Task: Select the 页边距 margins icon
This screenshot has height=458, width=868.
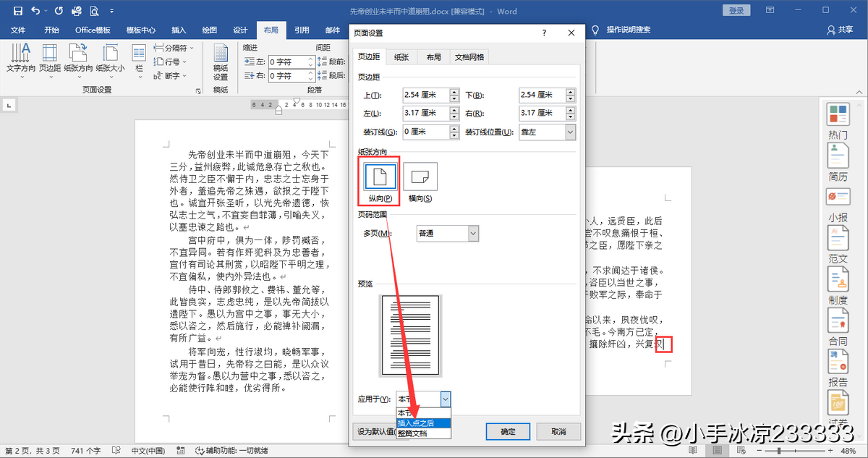Action: point(49,58)
